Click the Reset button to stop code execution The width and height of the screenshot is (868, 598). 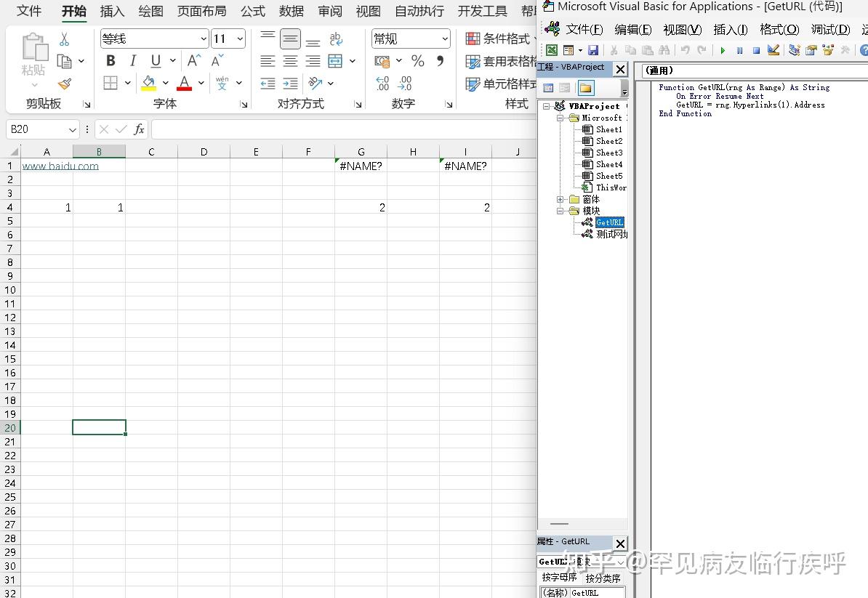coord(758,50)
